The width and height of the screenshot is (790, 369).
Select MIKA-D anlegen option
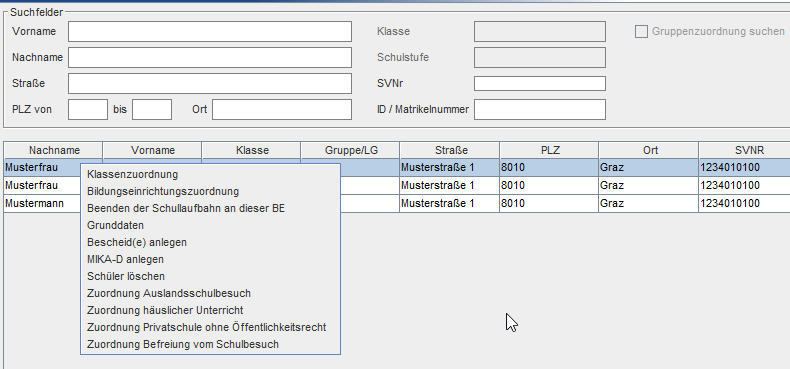click(210, 260)
